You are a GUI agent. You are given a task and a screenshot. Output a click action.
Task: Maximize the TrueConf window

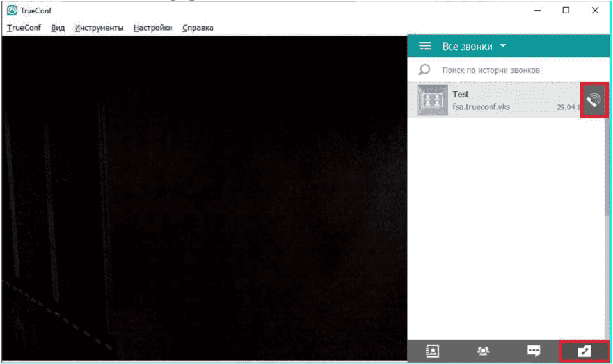(x=566, y=11)
